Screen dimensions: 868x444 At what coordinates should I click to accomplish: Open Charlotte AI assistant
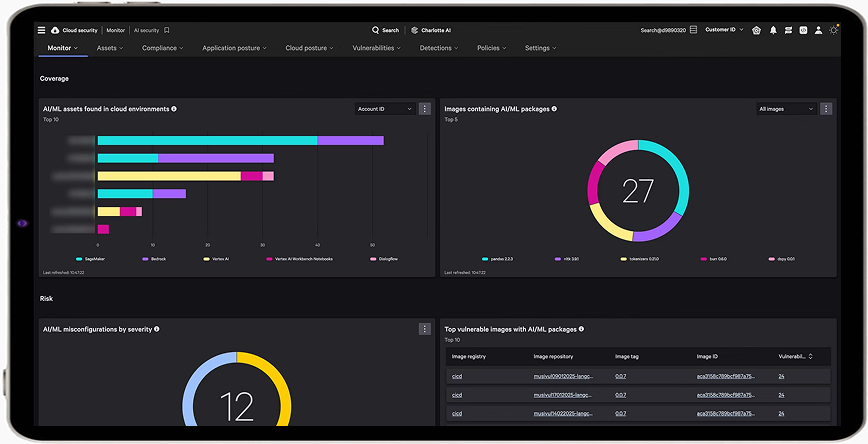pos(432,30)
